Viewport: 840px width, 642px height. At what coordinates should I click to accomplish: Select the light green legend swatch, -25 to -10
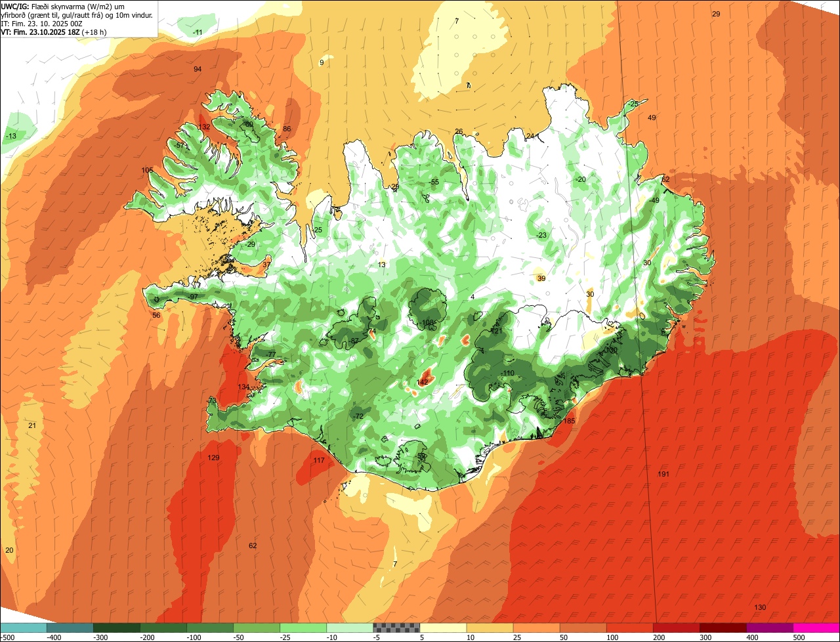click(303, 628)
